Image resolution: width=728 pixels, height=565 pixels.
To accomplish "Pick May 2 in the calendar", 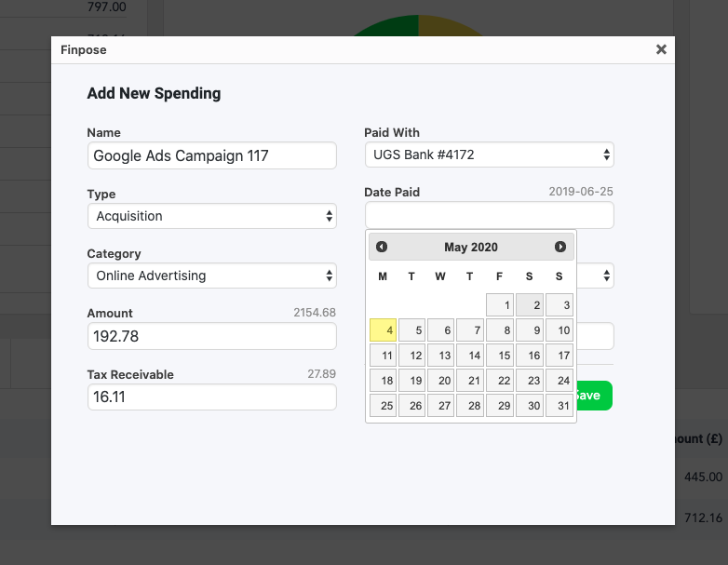I will (530, 305).
